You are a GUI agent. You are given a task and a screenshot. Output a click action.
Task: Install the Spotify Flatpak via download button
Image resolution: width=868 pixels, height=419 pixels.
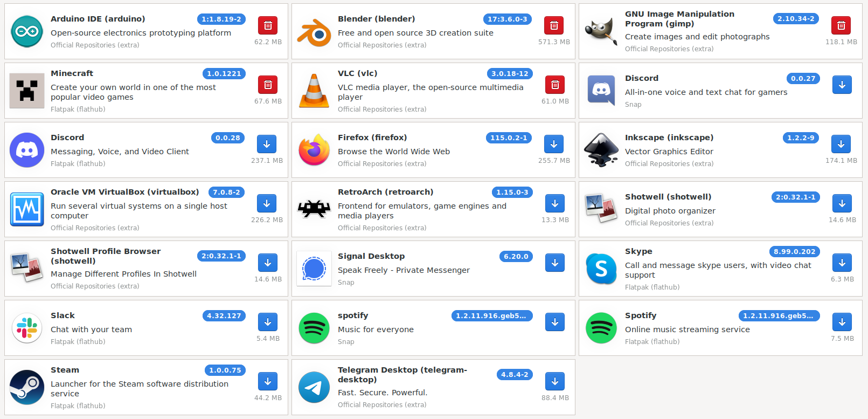(x=842, y=322)
